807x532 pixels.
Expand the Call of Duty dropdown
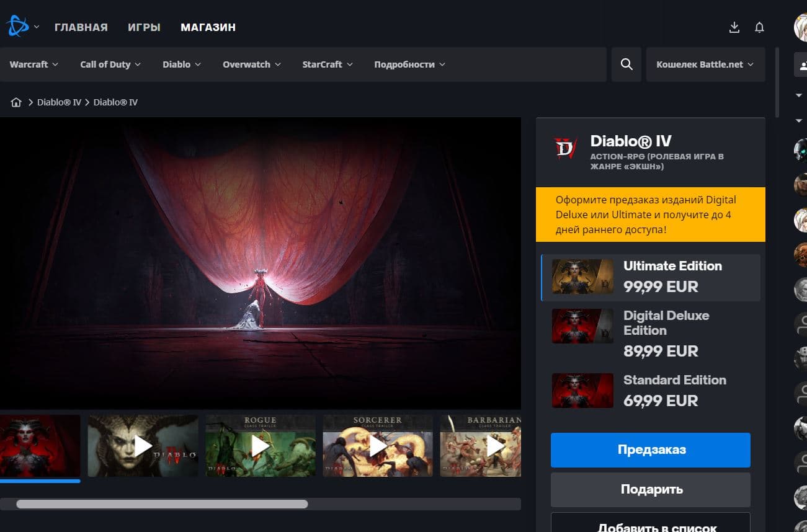point(110,64)
